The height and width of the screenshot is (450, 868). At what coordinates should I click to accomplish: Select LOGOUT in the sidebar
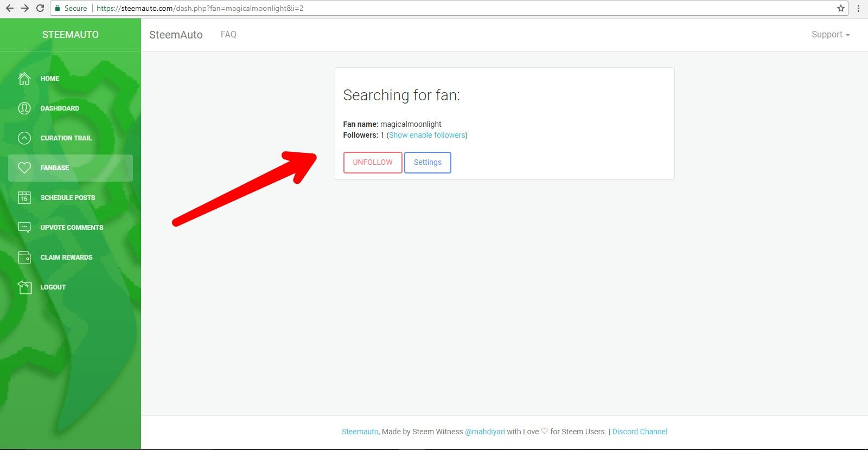pos(71,287)
